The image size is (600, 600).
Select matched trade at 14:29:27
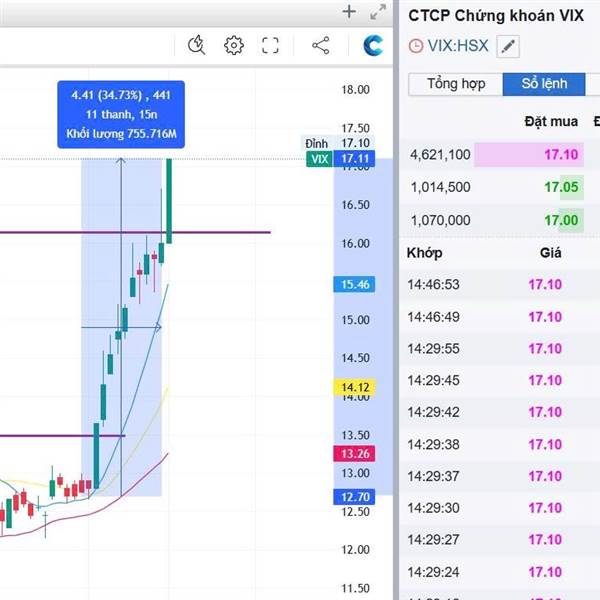coord(499,540)
